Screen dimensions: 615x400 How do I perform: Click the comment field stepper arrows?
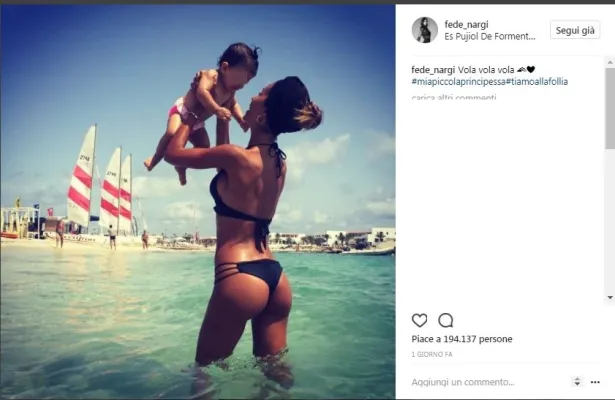(577, 382)
